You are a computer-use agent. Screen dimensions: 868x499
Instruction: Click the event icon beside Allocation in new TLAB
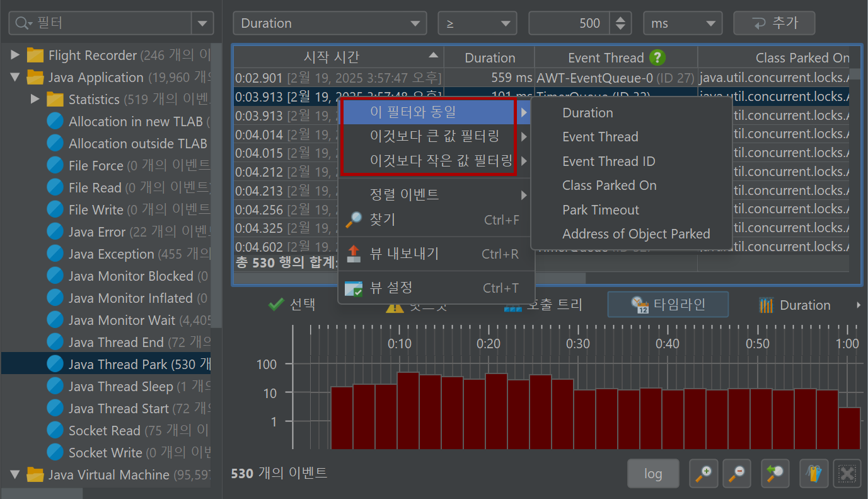pos(55,122)
